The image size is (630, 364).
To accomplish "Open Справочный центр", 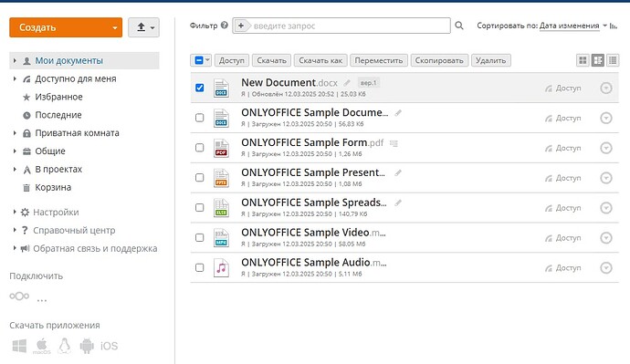I will coord(74,231).
